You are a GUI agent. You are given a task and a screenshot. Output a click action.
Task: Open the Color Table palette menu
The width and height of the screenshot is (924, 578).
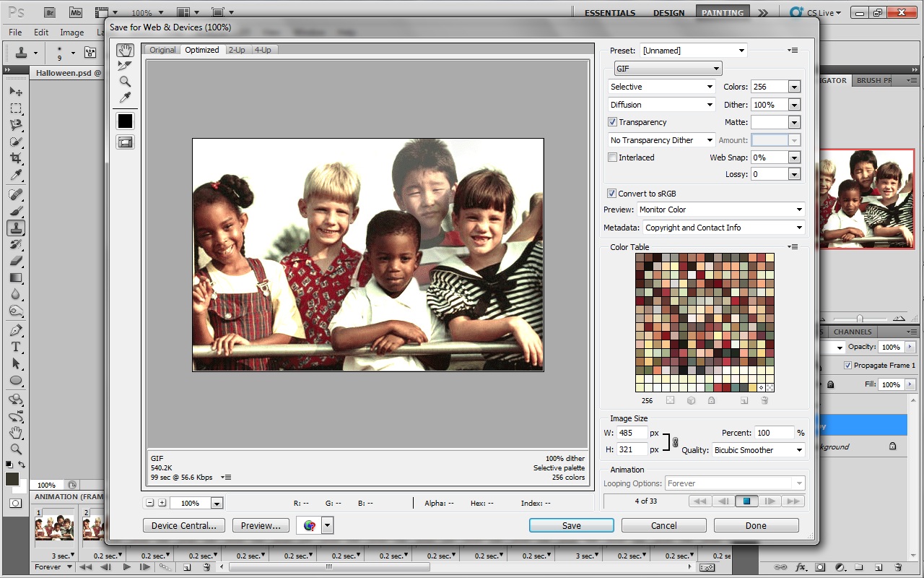coord(793,247)
